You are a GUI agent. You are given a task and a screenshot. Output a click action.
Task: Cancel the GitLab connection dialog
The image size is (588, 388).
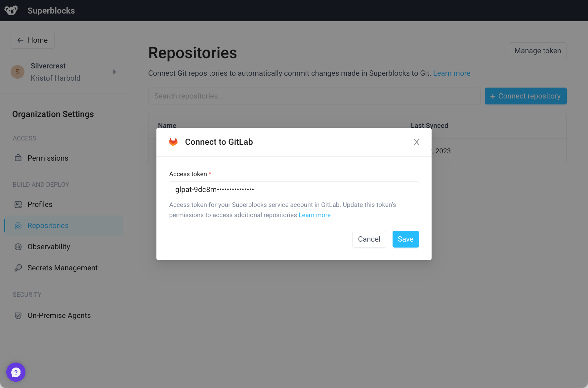click(369, 239)
